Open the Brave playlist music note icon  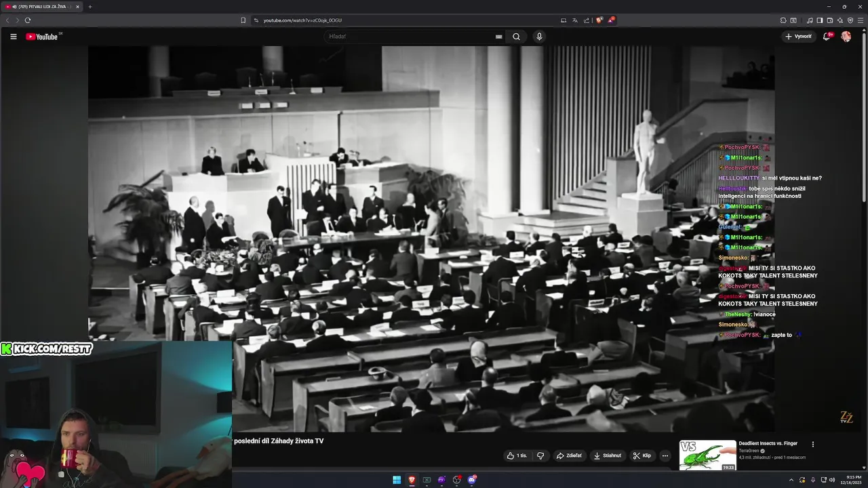coord(810,20)
